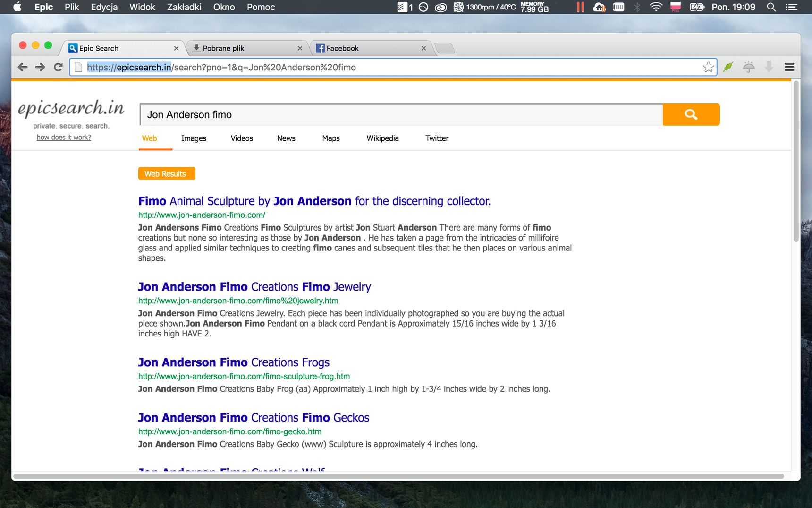This screenshot has height=508, width=812.
Task: Click the Polish flag input source icon
Action: pos(676,7)
